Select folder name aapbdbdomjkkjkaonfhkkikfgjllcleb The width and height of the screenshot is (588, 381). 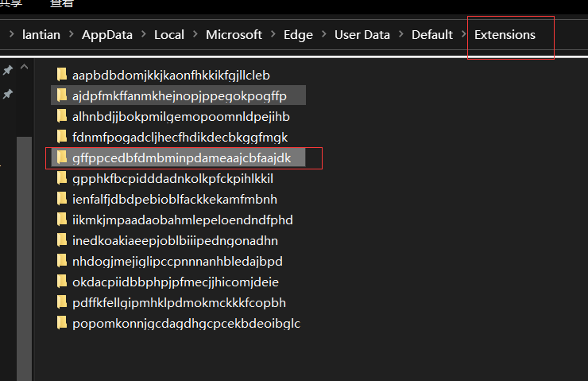pyautogui.click(x=171, y=76)
